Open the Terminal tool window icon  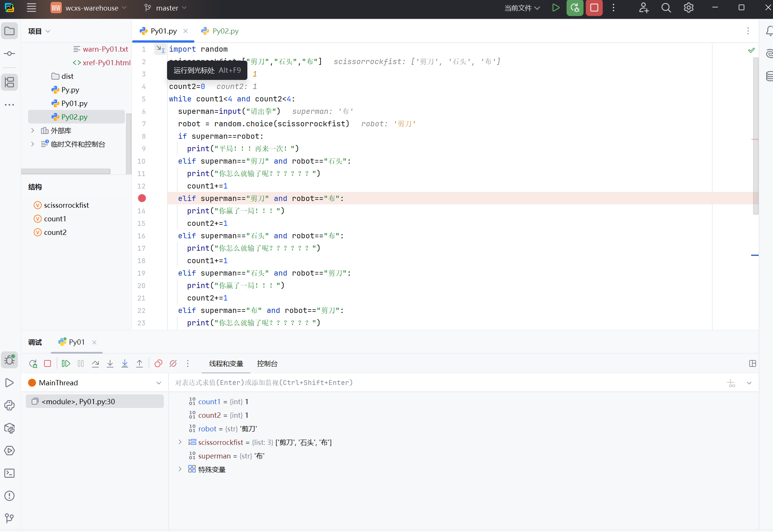pos(9,473)
